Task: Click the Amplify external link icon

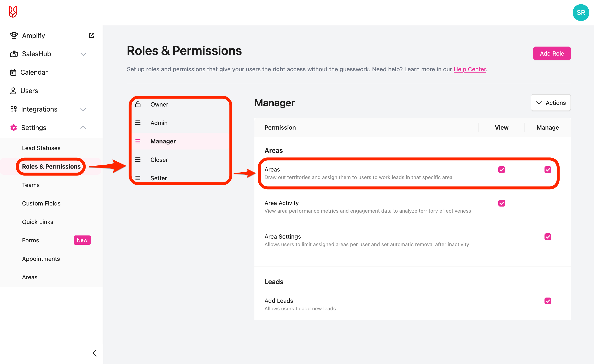Action: 92,35
